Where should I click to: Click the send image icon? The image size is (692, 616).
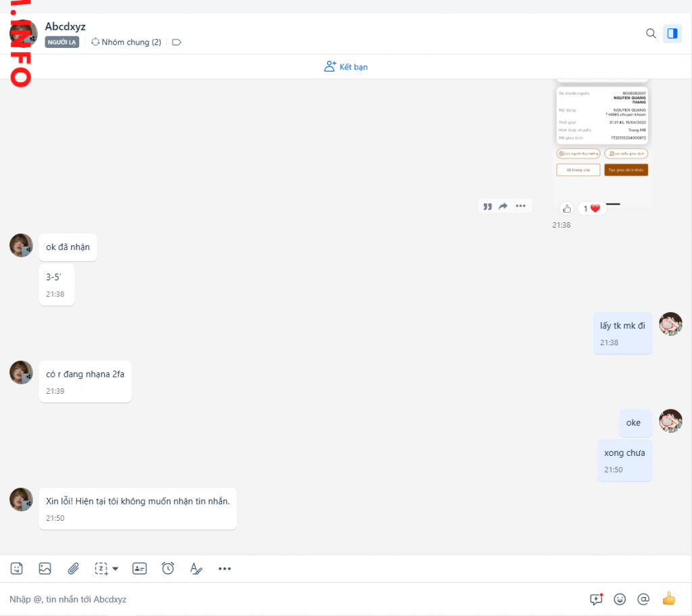click(45, 569)
